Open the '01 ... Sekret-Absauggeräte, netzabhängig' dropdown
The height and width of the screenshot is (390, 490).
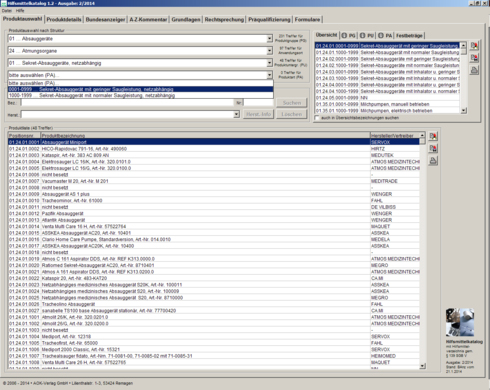pos(270,63)
